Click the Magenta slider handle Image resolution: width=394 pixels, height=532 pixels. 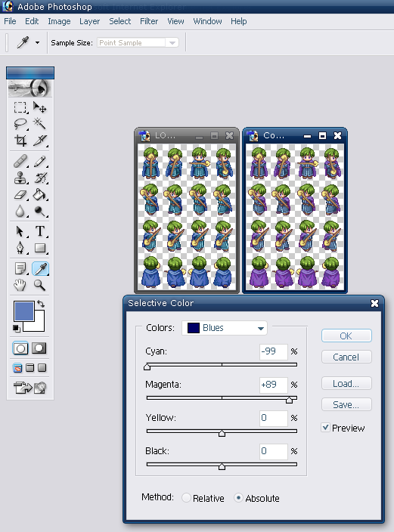[x=289, y=400]
